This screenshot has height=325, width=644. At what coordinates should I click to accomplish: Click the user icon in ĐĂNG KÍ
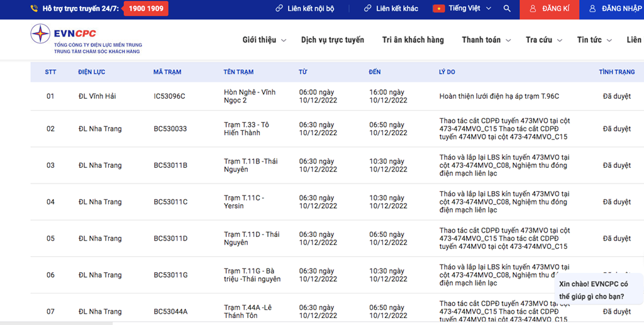(x=533, y=9)
